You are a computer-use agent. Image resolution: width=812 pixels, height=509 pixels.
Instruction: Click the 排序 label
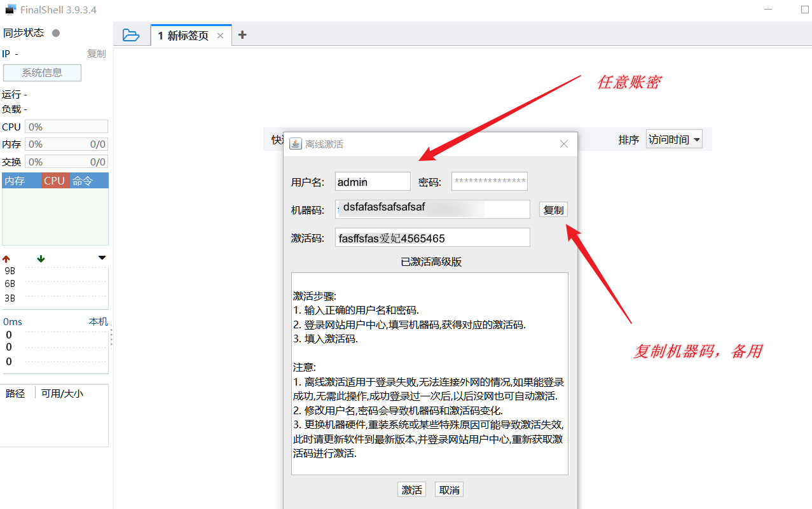pyautogui.click(x=629, y=140)
